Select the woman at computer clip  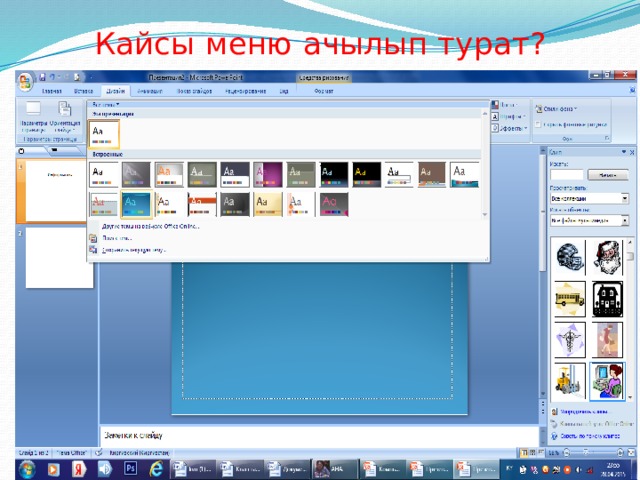pyautogui.click(x=608, y=382)
